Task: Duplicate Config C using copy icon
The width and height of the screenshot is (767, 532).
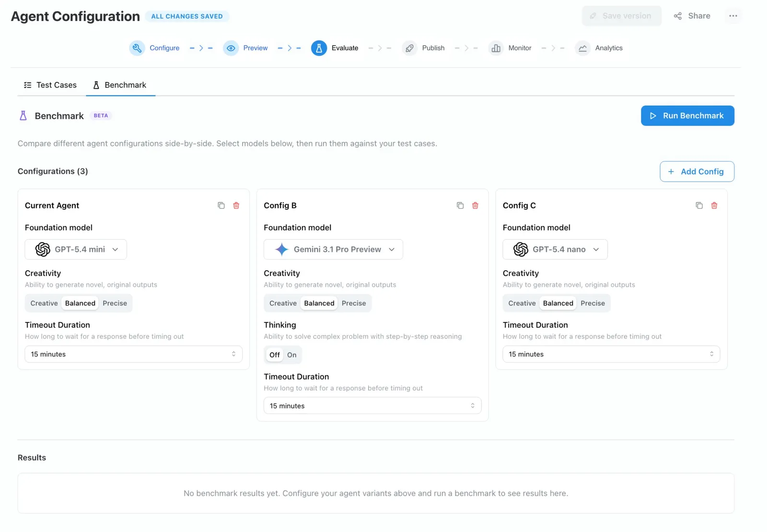Action: coord(699,206)
